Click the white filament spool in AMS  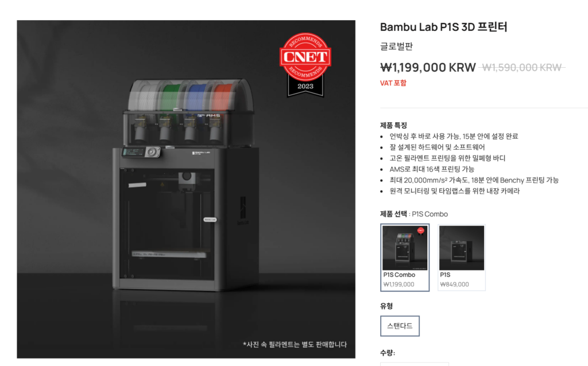pyautogui.click(x=144, y=96)
